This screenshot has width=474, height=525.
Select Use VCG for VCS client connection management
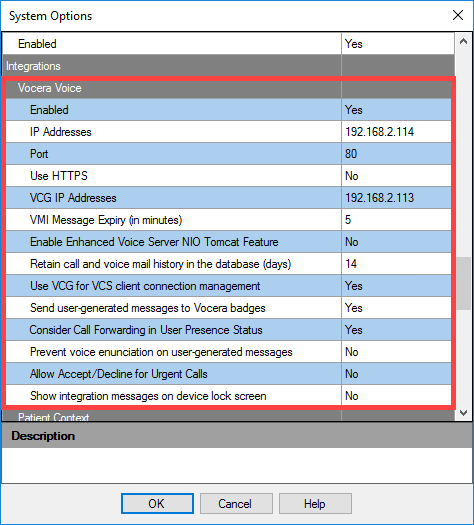tap(145, 286)
